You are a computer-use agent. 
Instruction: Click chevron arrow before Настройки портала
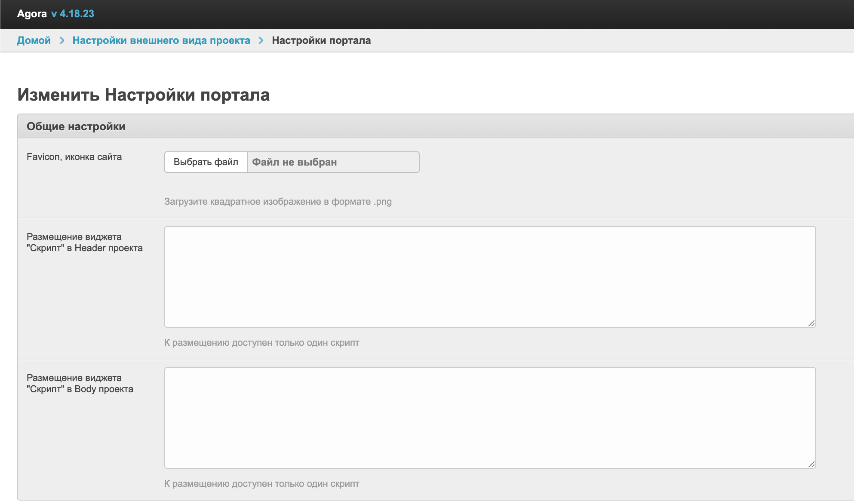[x=261, y=40]
